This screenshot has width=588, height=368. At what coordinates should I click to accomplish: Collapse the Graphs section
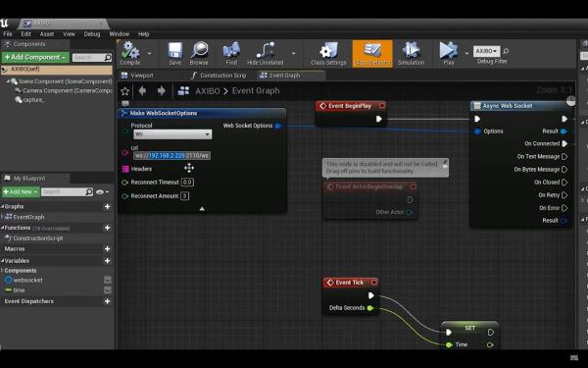point(2,206)
